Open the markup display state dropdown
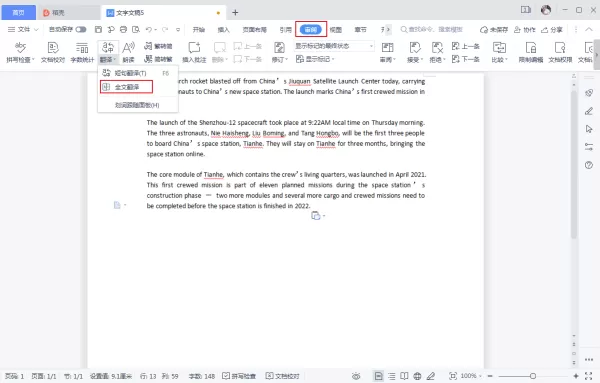Viewport: 600px width, 383px height. pos(334,46)
